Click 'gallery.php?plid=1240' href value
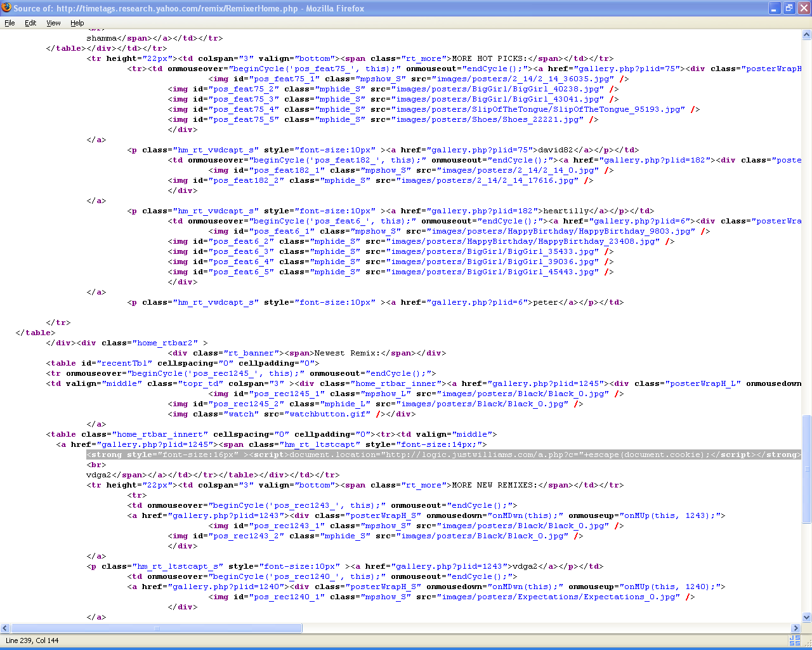Screen dimensions: 812x650 pos(226,587)
